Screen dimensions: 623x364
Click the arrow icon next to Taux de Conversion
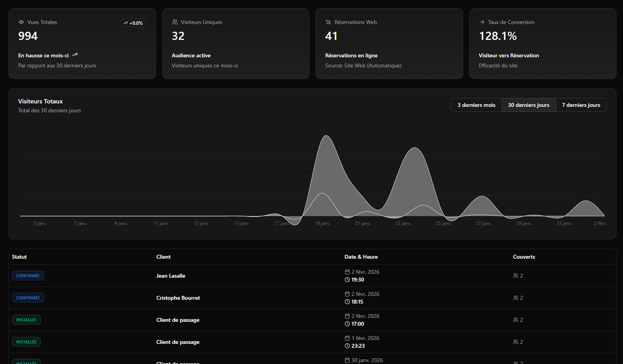click(x=482, y=22)
